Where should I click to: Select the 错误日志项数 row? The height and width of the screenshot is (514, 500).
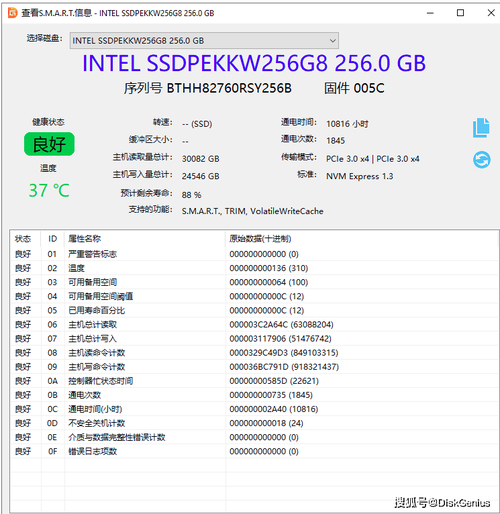[253, 451]
